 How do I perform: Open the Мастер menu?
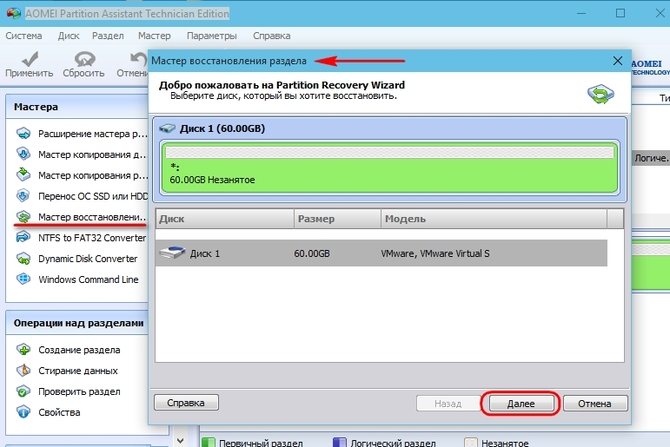pos(154,36)
